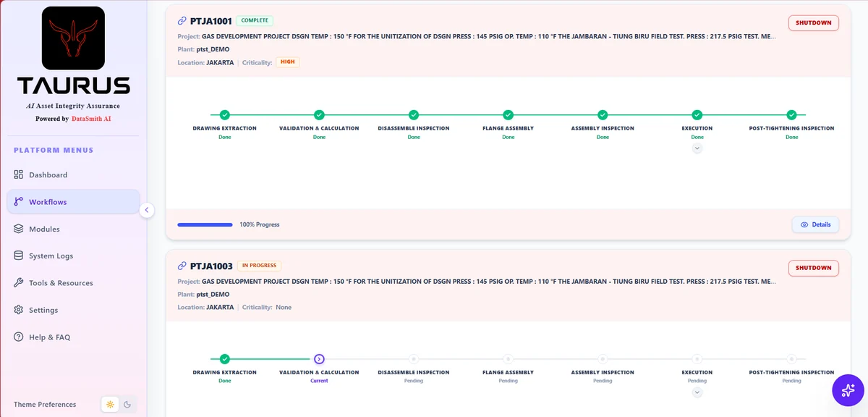The height and width of the screenshot is (417, 868).
Task: Click the SHUTDOWN button on PTJA1003
Action: pyautogui.click(x=814, y=268)
